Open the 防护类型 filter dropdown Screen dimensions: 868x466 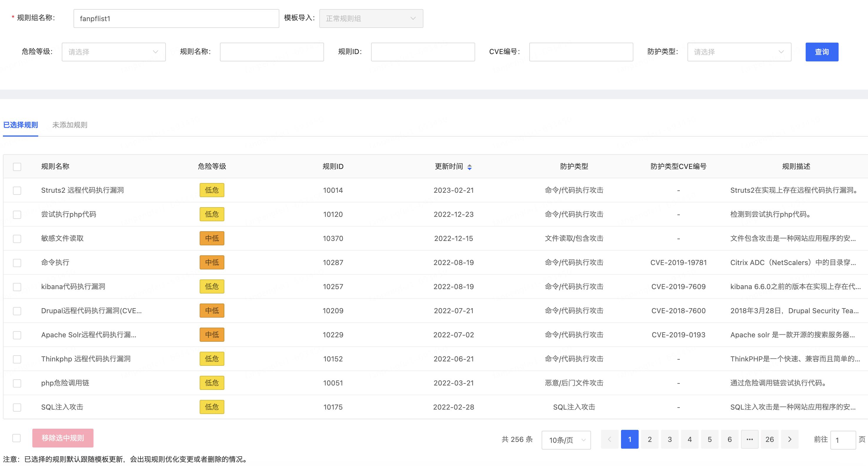[739, 52]
